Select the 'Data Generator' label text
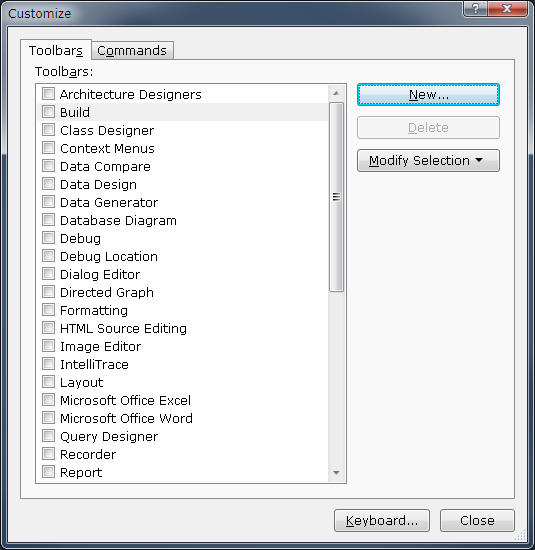535x550 pixels. 109,203
